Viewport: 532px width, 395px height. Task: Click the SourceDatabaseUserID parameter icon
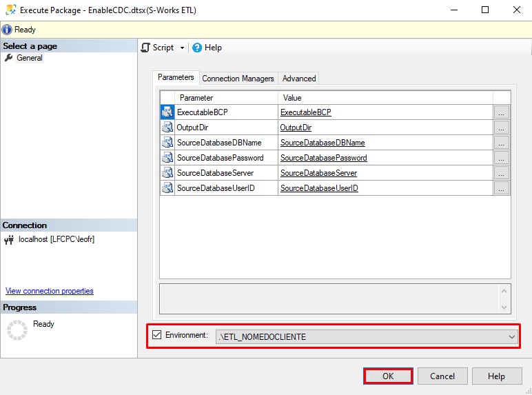167,188
